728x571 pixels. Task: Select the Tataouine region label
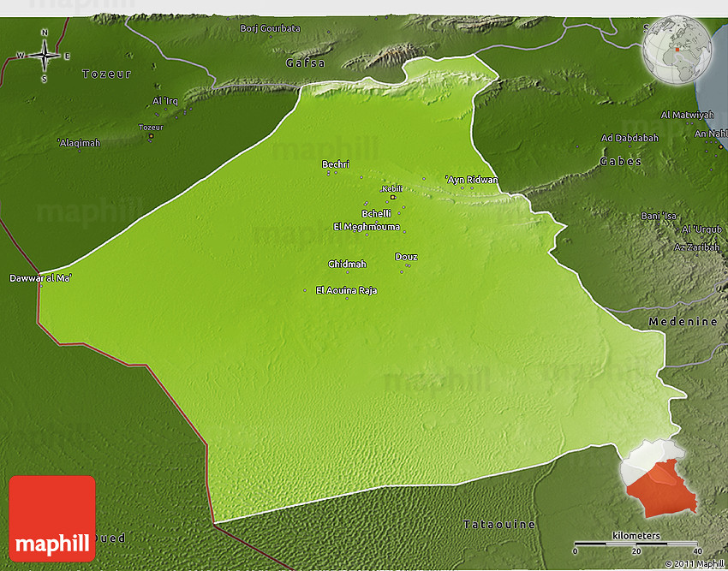(x=499, y=524)
